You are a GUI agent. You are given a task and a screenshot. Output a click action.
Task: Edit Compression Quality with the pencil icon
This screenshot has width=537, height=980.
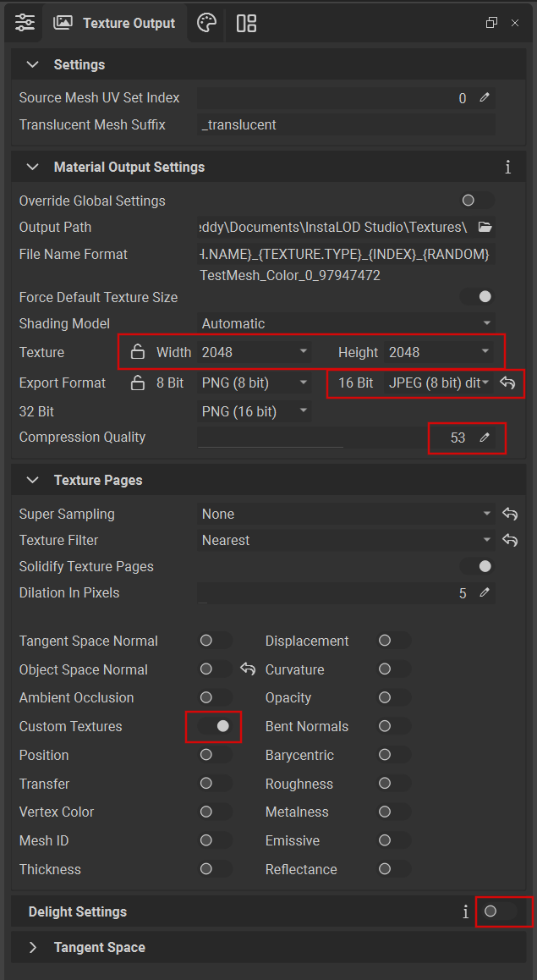pos(485,438)
